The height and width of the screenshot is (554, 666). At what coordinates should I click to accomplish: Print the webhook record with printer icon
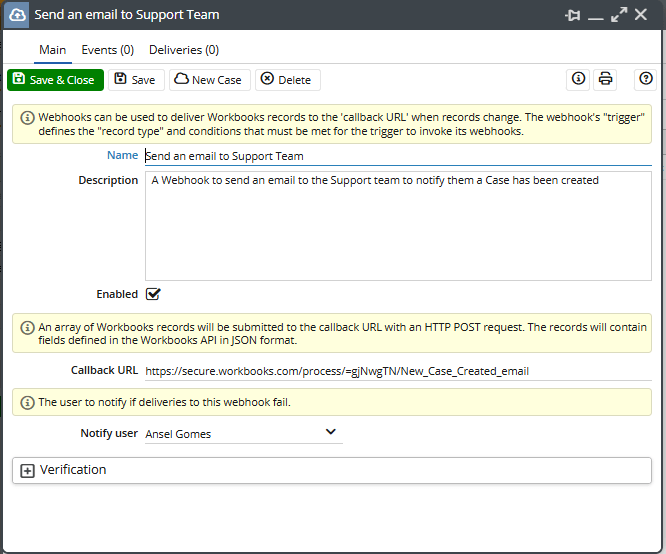click(x=605, y=79)
